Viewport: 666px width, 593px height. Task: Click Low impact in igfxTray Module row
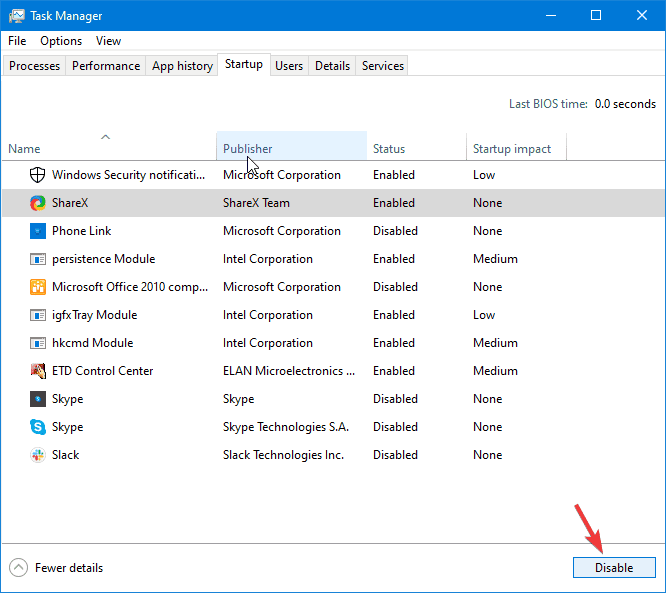[484, 315]
